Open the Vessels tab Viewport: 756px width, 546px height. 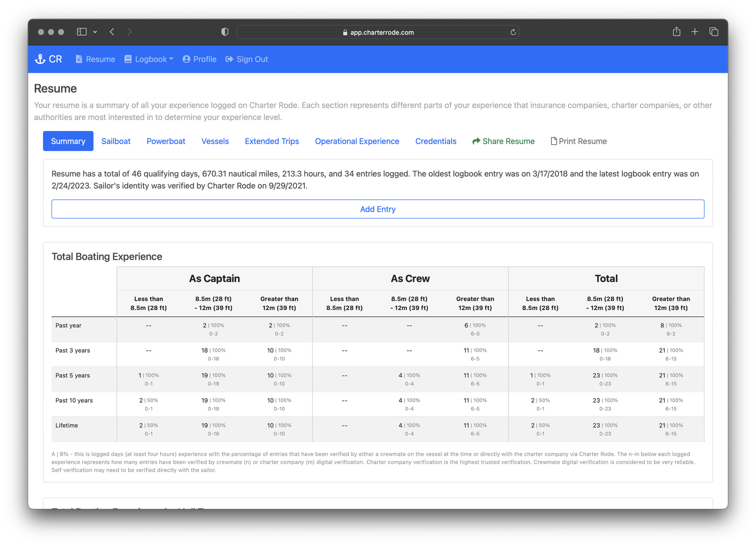point(215,141)
